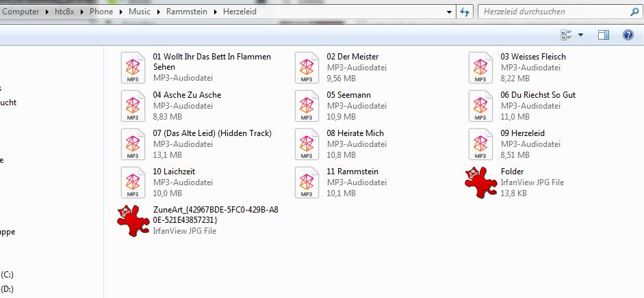Click the ZuneArt_{42967BDE-5FC0-429B...} file name
The height and width of the screenshot is (298, 644).
(216, 215)
